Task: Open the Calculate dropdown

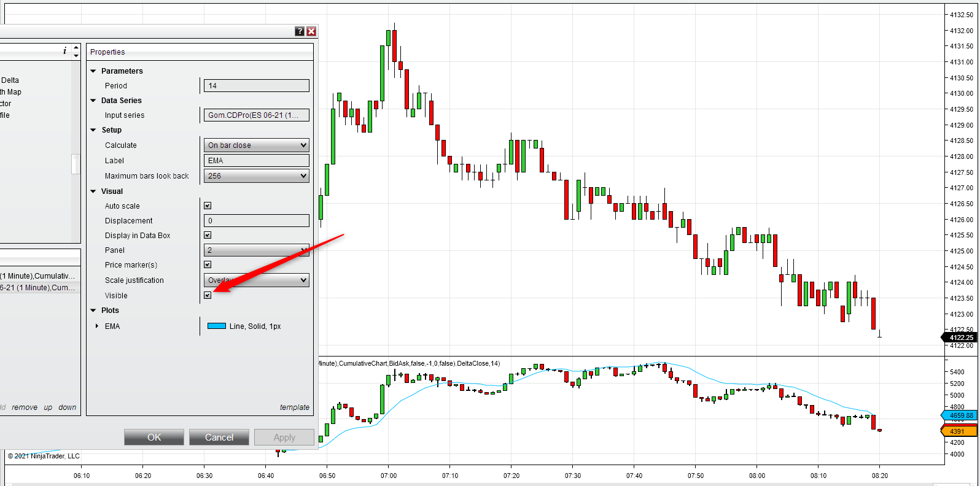Action: click(257, 145)
